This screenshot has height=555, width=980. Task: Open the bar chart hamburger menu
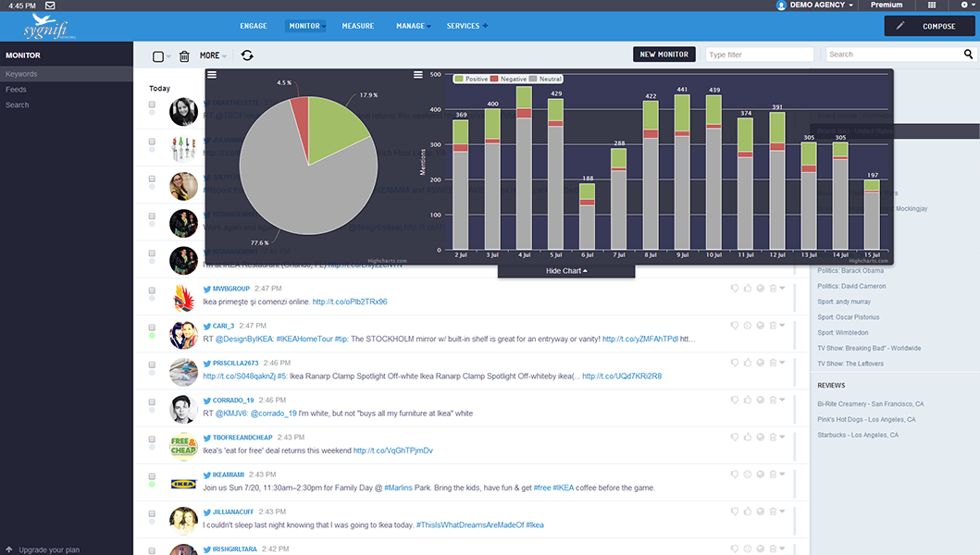tap(418, 75)
